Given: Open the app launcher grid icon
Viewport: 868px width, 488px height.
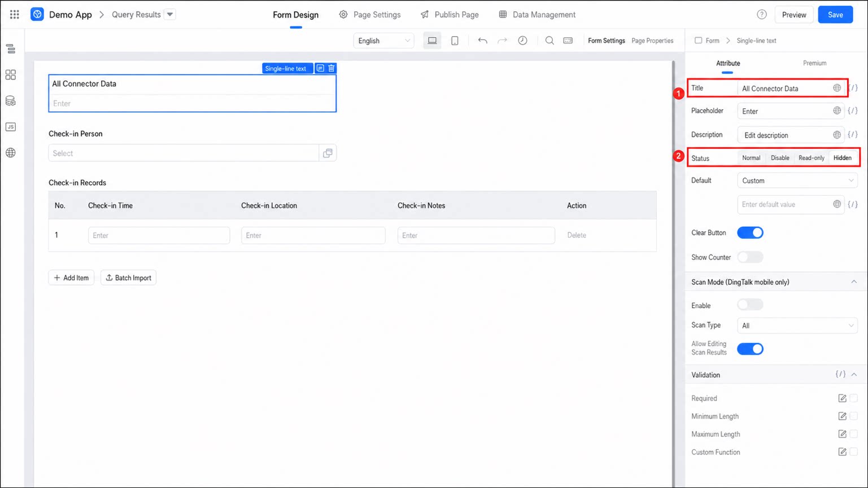Looking at the screenshot, I should click(15, 15).
